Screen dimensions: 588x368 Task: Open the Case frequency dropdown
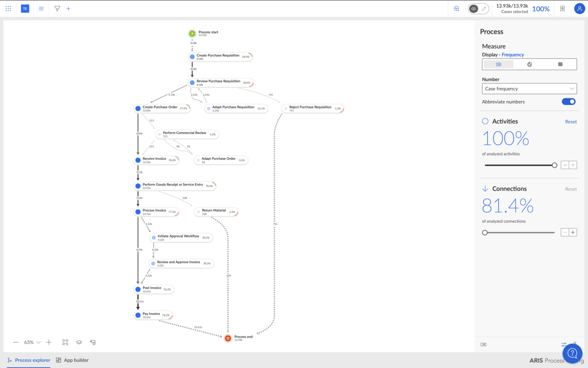[x=529, y=88]
